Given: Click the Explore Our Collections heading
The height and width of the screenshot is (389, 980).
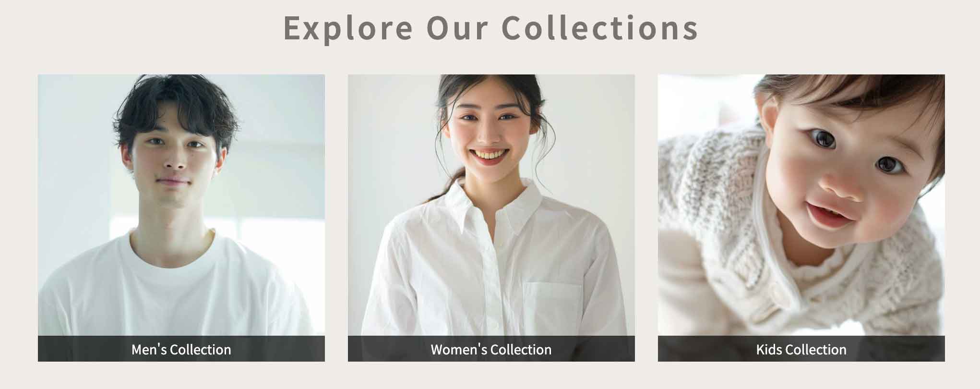Looking at the screenshot, I should pos(490,28).
